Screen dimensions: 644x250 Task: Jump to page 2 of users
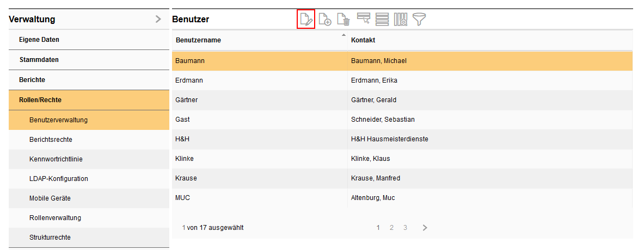(391, 228)
